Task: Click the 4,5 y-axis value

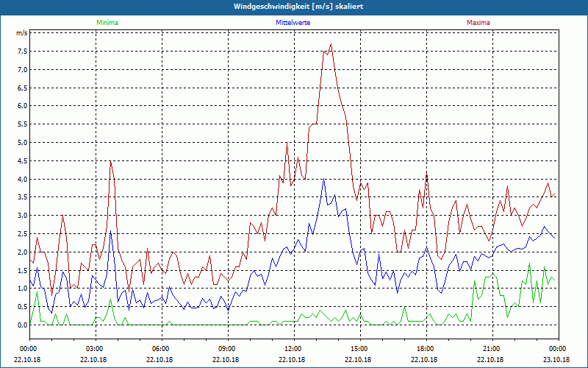Action: pyautogui.click(x=23, y=160)
